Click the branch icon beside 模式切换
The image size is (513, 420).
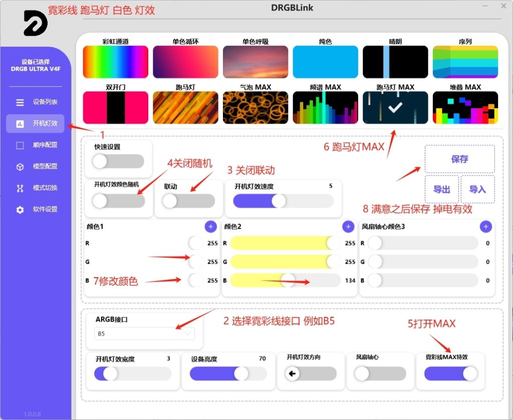coord(20,188)
